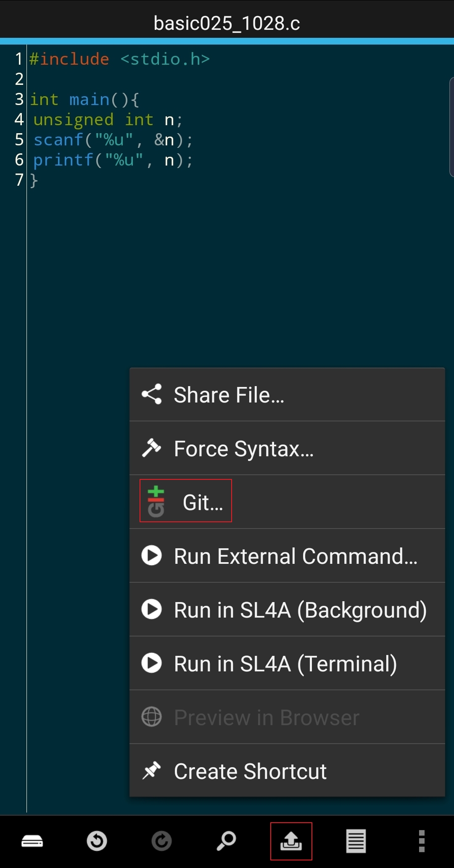Image resolution: width=454 pixels, height=868 pixels.
Task: Place cursor on unsigned int n; line
Action: pos(108,120)
